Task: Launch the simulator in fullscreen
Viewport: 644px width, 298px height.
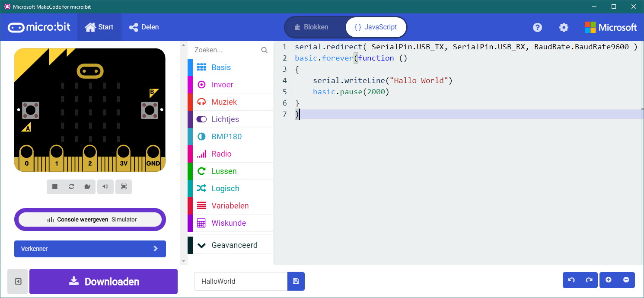Action: [x=124, y=186]
